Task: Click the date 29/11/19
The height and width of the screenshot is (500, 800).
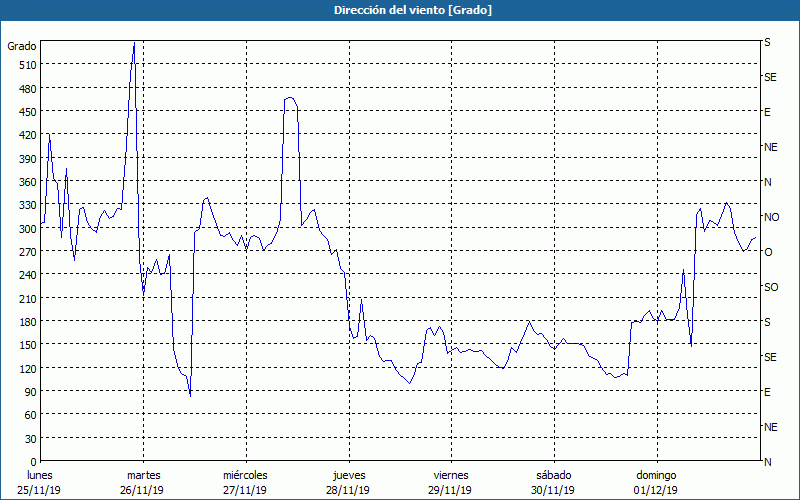Action: pos(450,490)
